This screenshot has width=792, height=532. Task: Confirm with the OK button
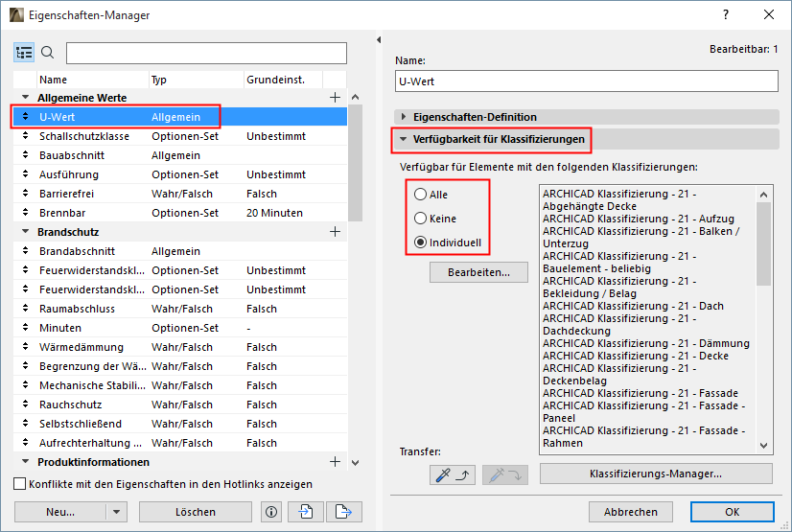click(733, 512)
